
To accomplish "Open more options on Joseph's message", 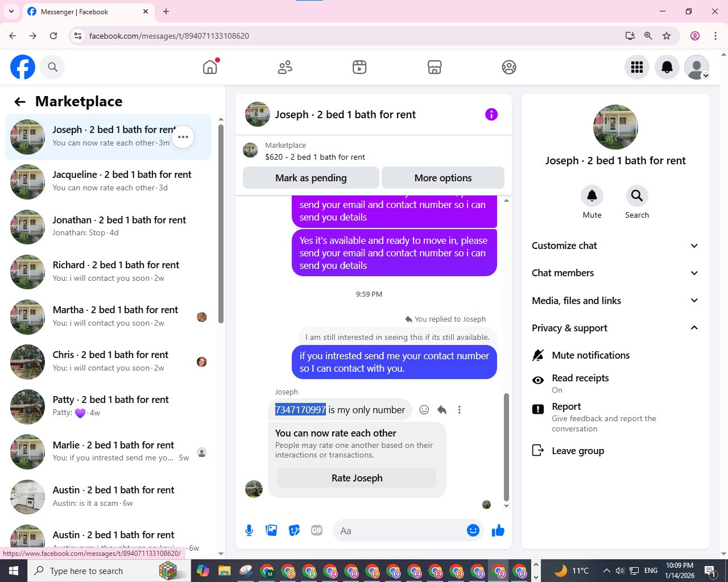I will 460,410.
